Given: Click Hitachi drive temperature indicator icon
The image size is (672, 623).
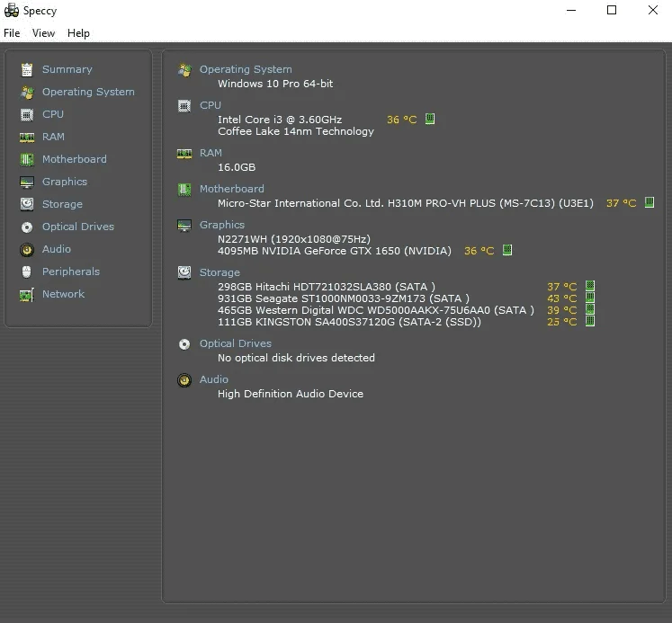Looking at the screenshot, I should click(590, 286).
